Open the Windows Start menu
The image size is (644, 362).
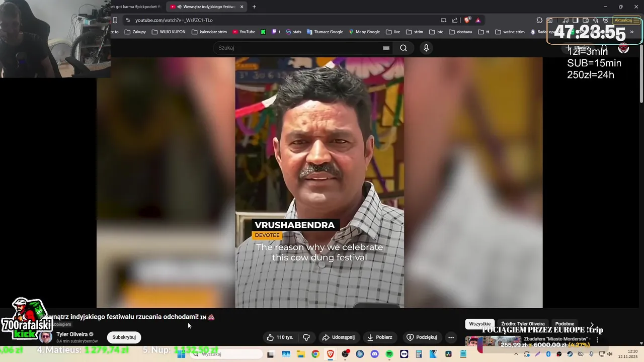point(181,354)
